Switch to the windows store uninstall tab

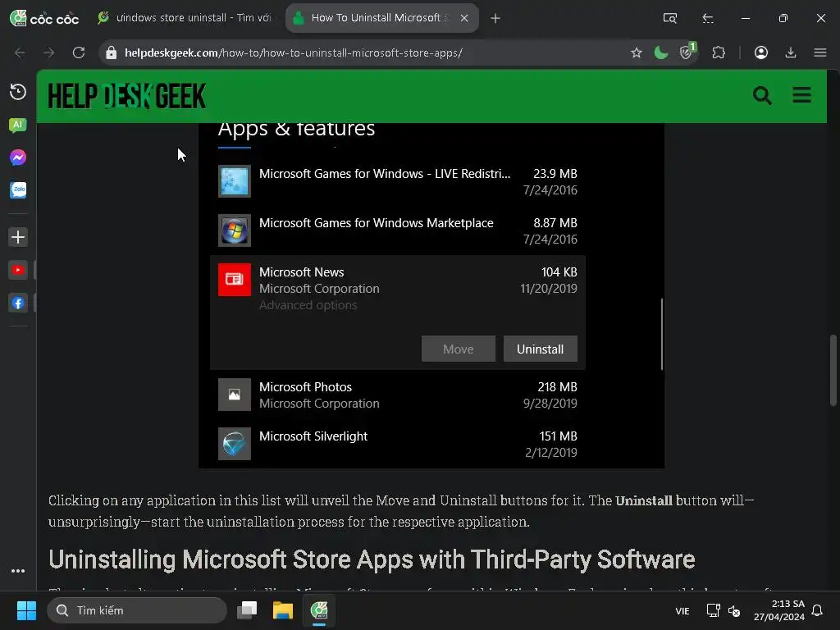click(x=186, y=18)
